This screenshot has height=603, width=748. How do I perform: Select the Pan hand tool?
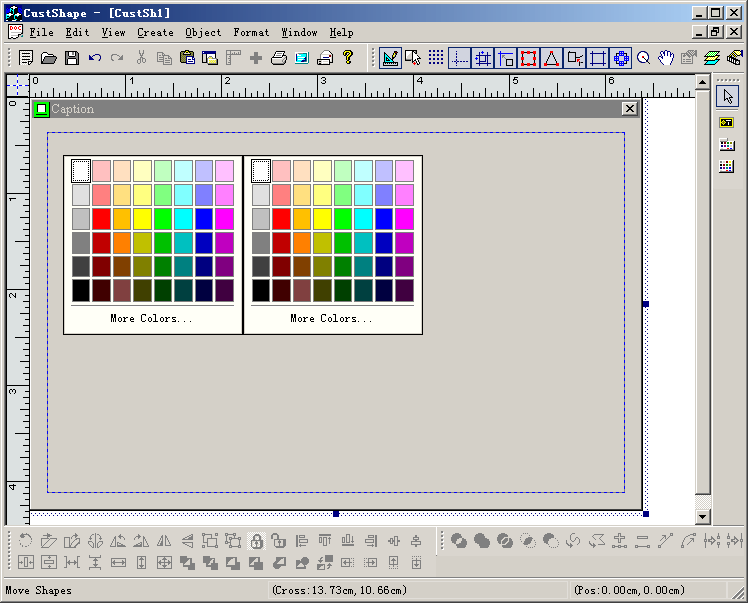pos(666,58)
